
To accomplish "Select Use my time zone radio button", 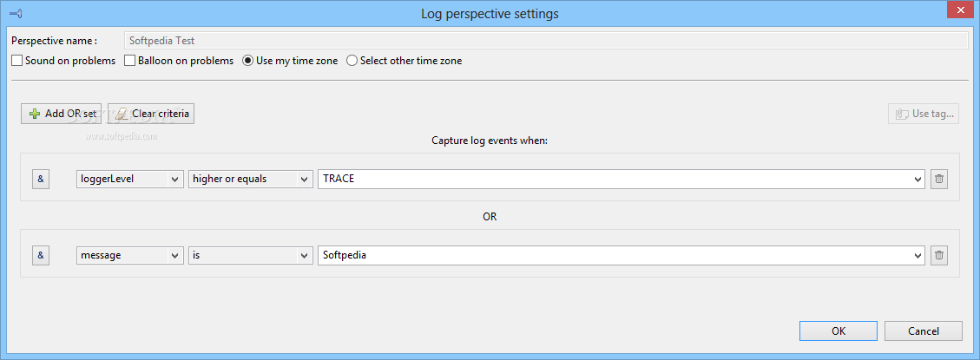I will [247, 61].
